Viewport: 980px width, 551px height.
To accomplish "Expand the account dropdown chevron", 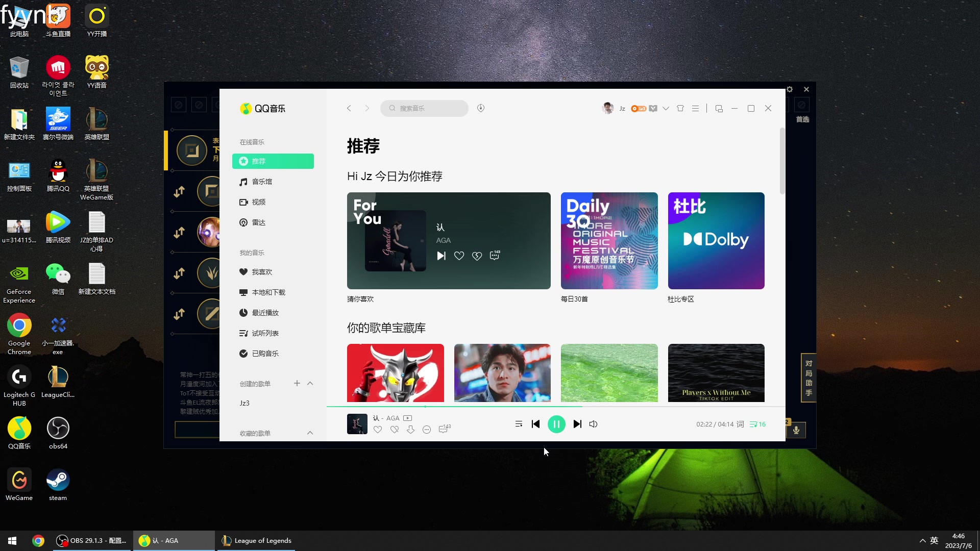I will click(x=666, y=109).
